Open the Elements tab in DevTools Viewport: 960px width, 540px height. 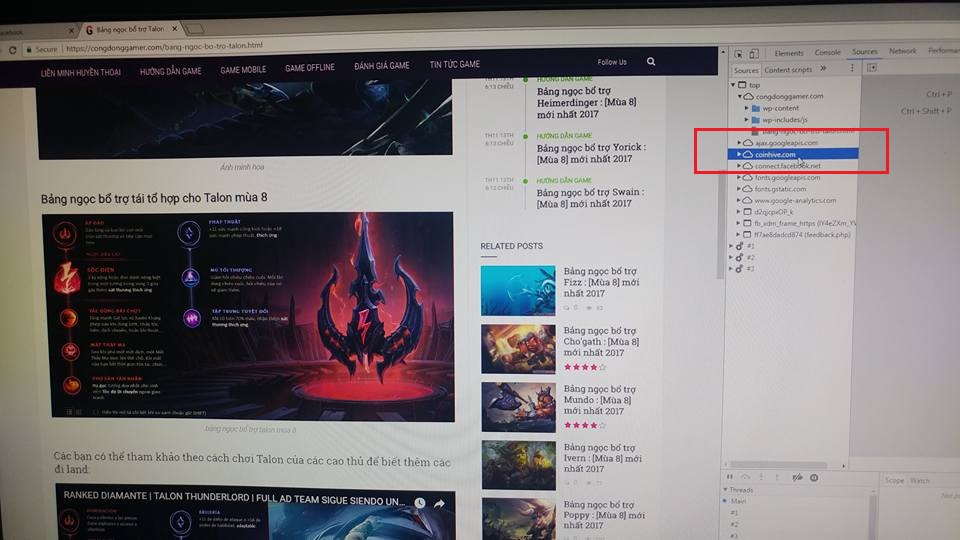(x=789, y=53)
